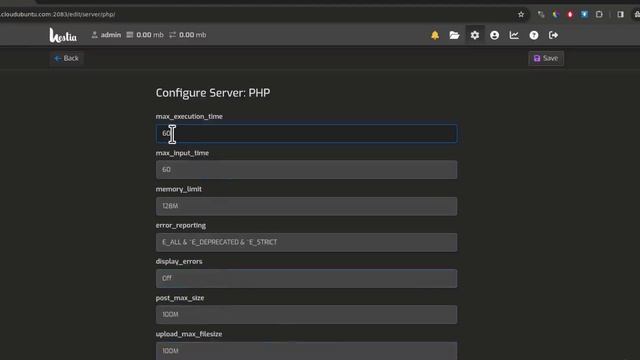Viewport: 640px width, 360px height.
Task: Open the file manager folder icon
Action: (454, 35)
